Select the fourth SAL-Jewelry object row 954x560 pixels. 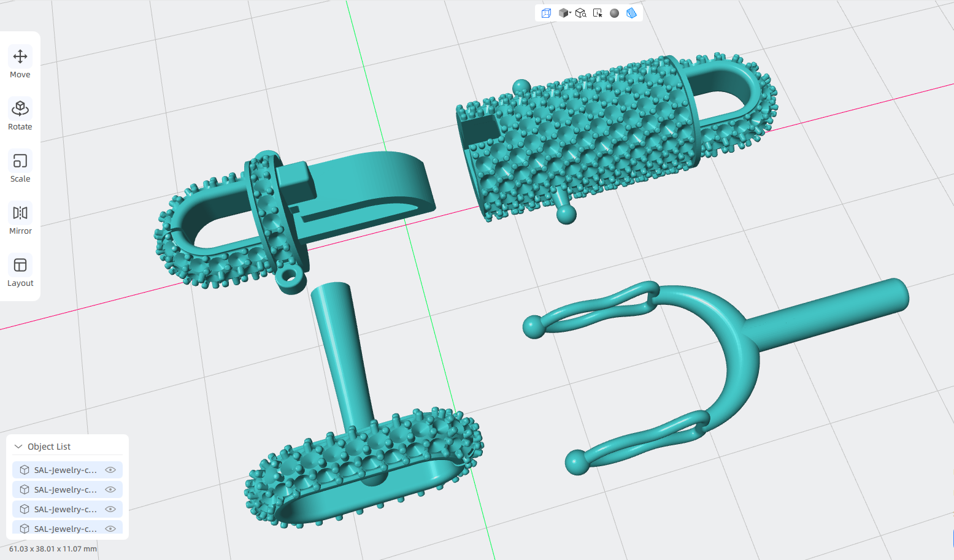pyautogui.click(x=67, y=527)
